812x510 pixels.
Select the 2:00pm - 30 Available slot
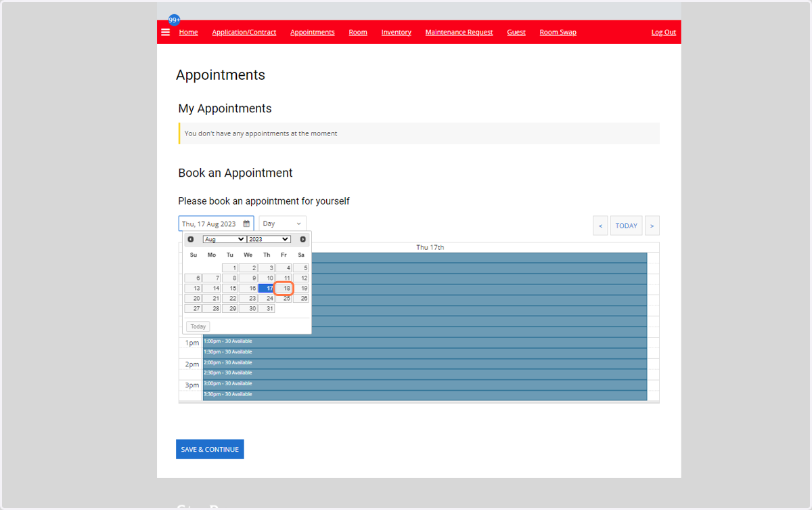(425, 364)
